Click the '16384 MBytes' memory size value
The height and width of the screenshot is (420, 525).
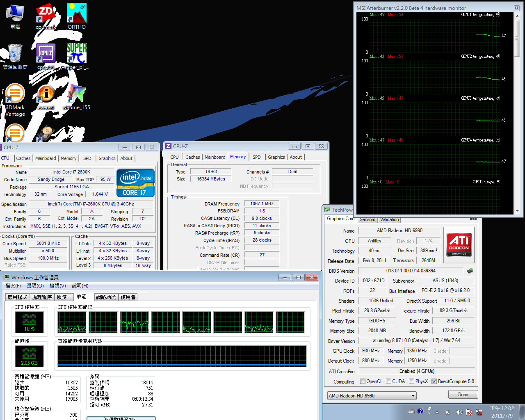(x=211, y=179)
